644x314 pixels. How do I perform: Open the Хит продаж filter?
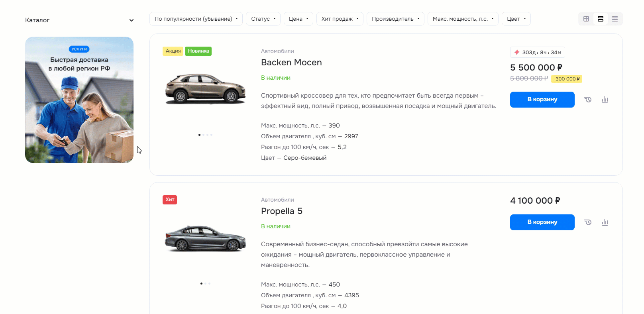tap(340, 19)
